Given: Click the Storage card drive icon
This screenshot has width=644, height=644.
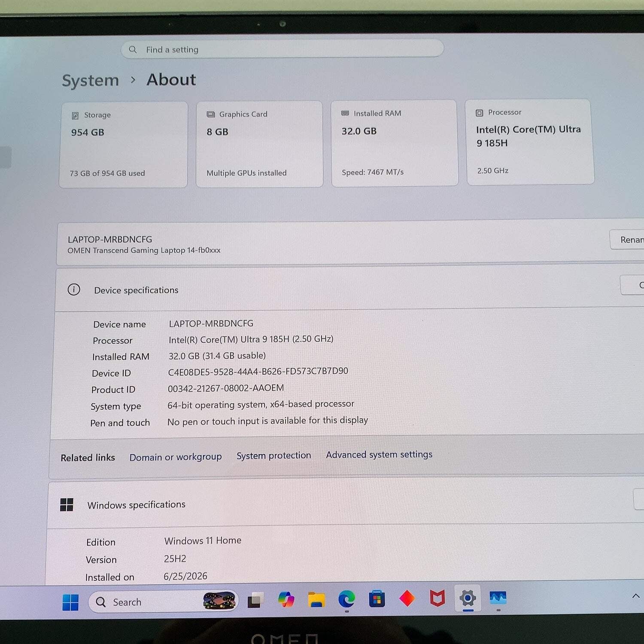Looking at the screenshot, I should point(75,115).
